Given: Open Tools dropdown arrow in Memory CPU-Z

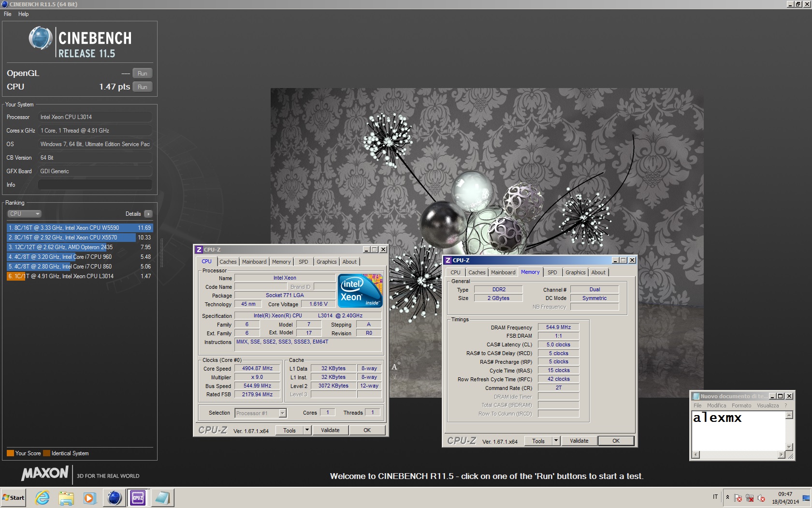Looking at the screenshot, I should (x=556, y=441).
